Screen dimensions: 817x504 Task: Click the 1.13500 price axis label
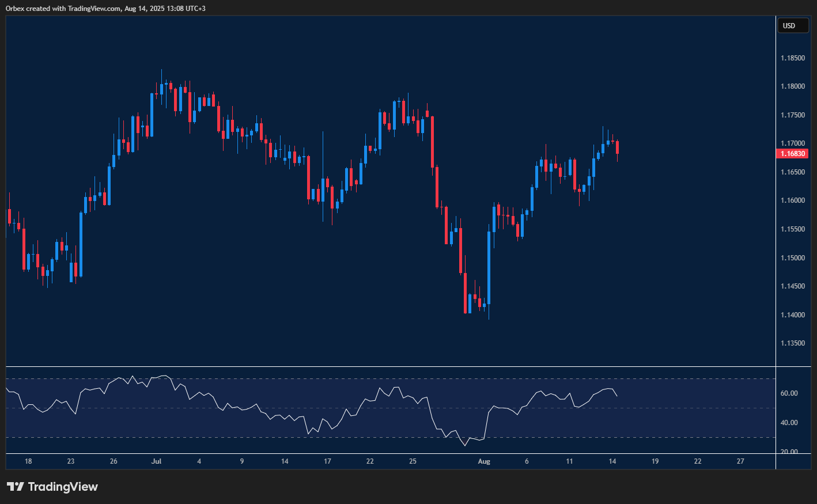tap(792, 343)
